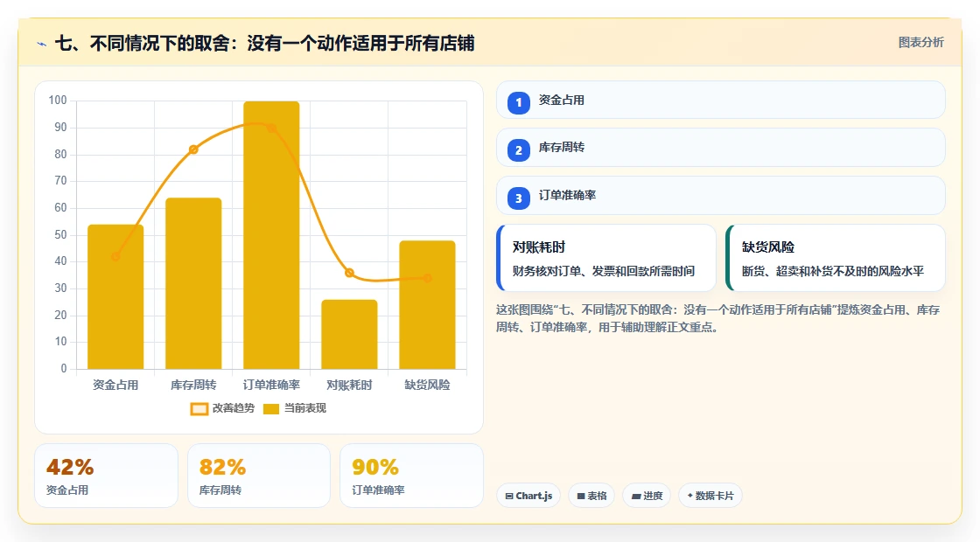Select the Chart.js tag chip
980x542 pixels.
528,496
